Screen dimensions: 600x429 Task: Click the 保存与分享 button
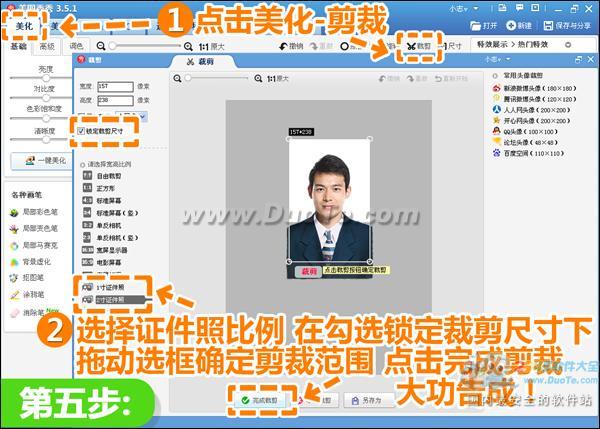tap(567, 25)
